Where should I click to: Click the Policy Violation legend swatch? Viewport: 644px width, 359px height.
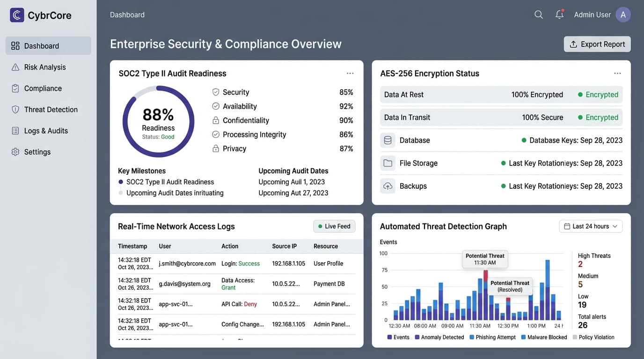(x=575, y=337)
